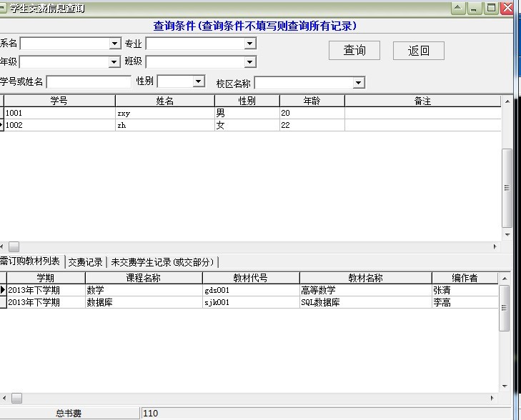Image resolution: width=521 pixels, height=420 pixels.
Task: Click the 返回 button
Action: point(419,51)
